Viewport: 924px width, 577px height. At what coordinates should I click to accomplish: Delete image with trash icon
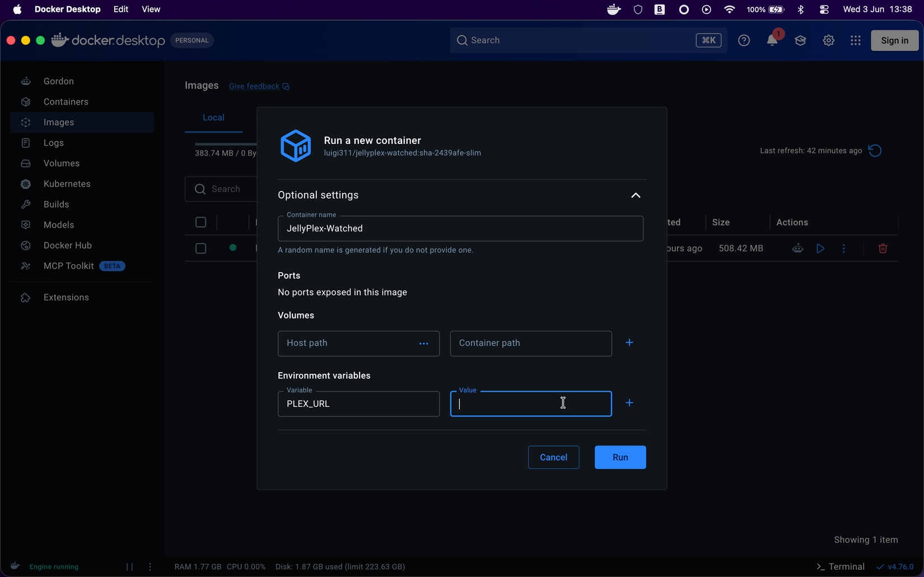coord(883,248)
